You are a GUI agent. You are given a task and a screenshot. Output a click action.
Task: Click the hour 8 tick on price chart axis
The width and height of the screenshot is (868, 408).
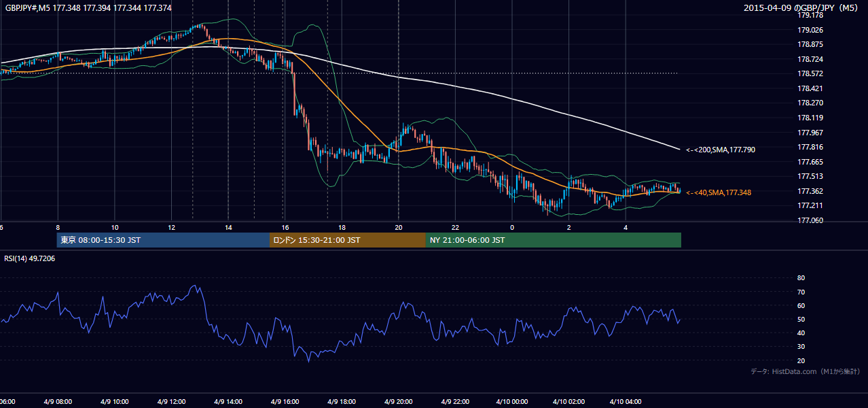click(x=58, y=228)
